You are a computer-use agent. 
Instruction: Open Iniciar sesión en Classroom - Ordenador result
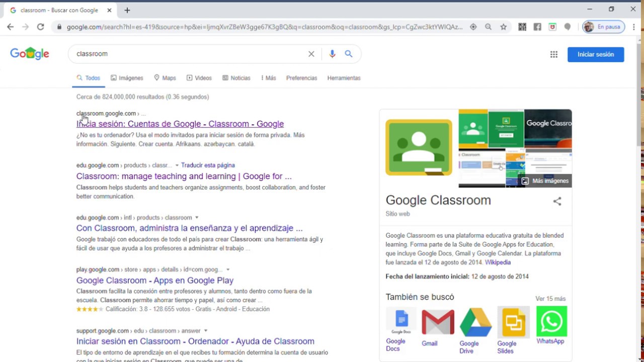pyautogui.click(x=195, y=341)
